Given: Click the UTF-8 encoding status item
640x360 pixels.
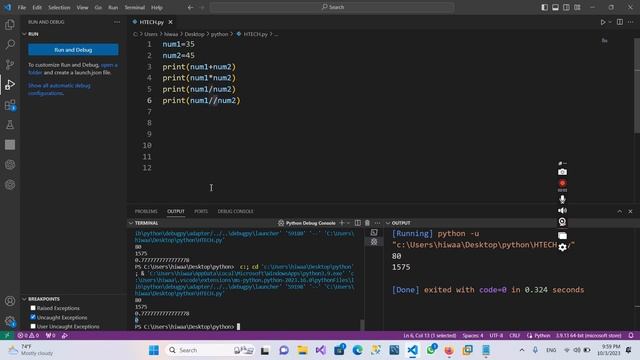Looking at the screenshot, I should tap(496, 336).
